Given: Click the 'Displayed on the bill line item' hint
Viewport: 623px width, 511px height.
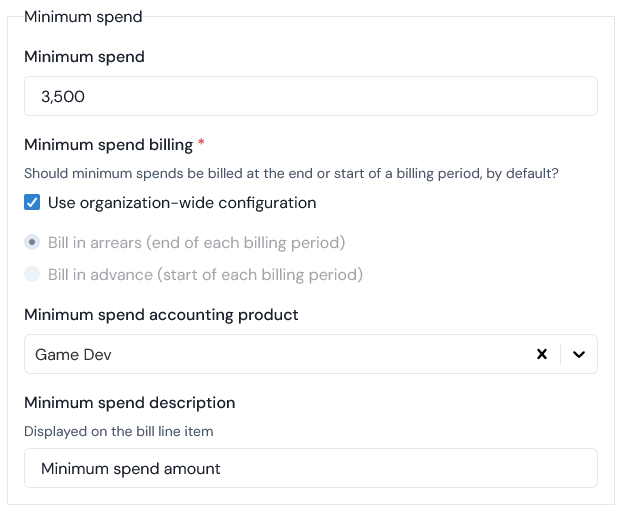Looking at the screenshot, I should pos(118,431).
